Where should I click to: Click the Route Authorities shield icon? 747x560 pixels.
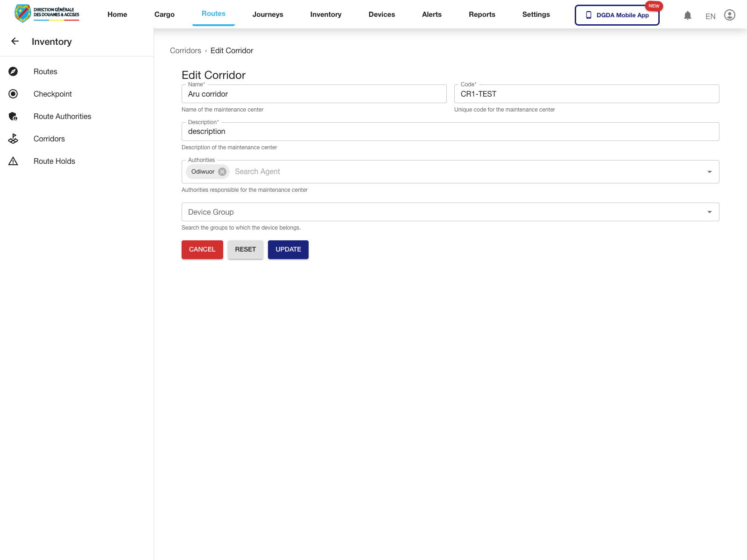coord(13,116)
